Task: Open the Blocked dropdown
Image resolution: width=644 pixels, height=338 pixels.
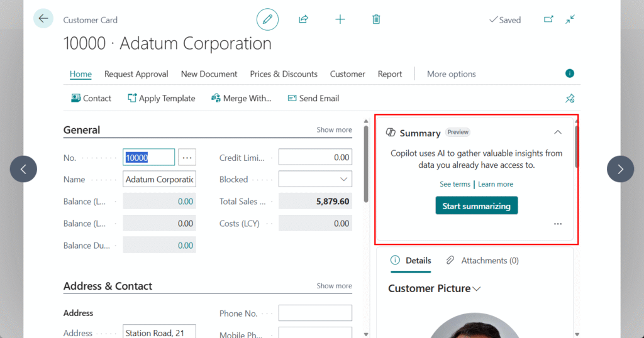Action: click(343, 180)
